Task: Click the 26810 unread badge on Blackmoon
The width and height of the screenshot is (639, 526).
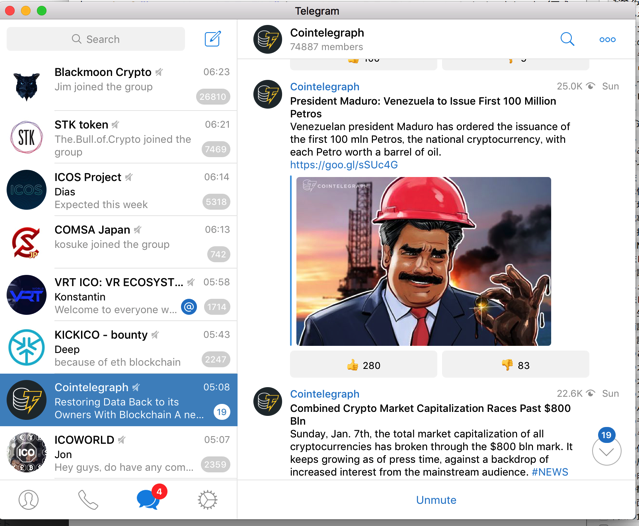Action: tap(212, 97)
